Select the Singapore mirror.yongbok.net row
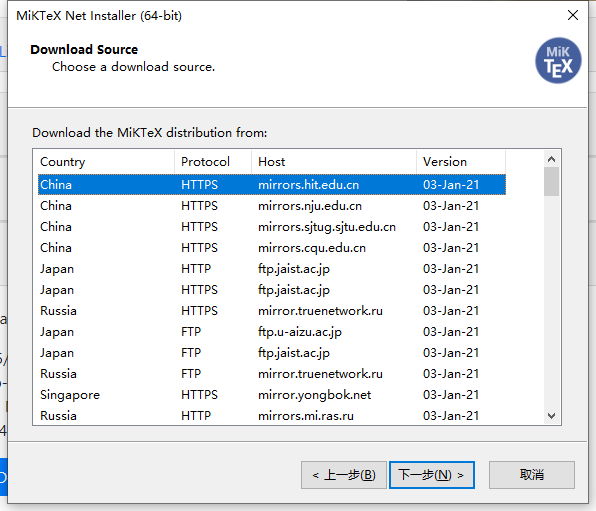596x511 pixels. click(x=272, y=395)
